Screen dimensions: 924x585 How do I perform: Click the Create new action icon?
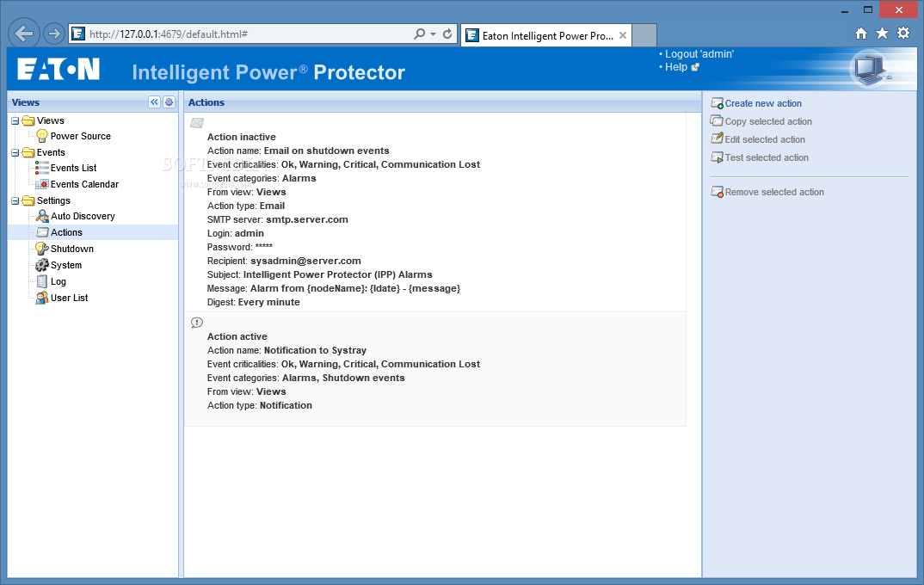[718, 104]
